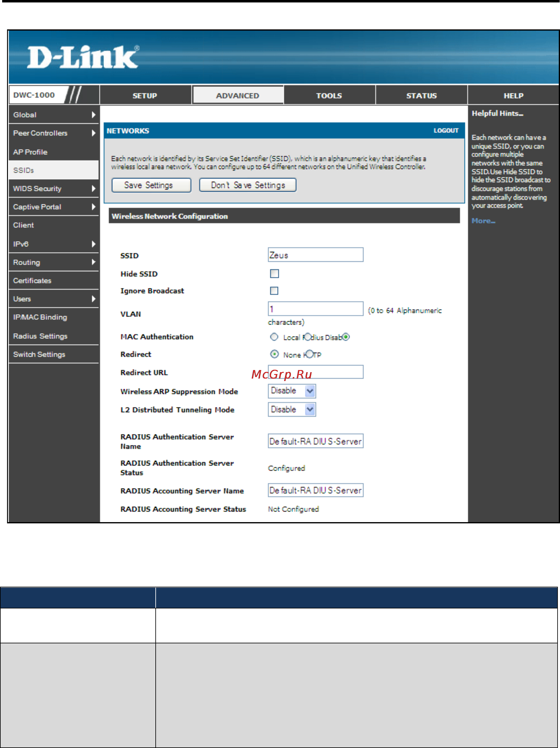This screenshot has width=560, height=748.
Task: Open Switch Settings sidebar item
Action: click(54, 354)
